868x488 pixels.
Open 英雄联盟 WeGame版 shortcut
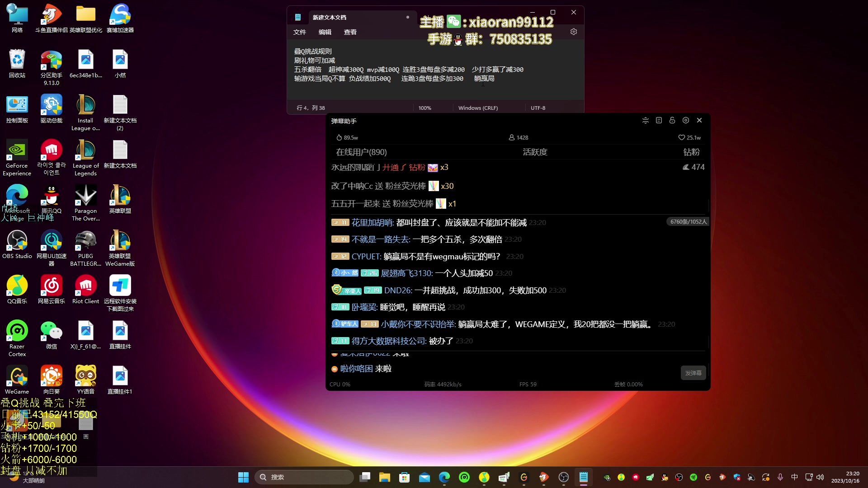(120, 248)
